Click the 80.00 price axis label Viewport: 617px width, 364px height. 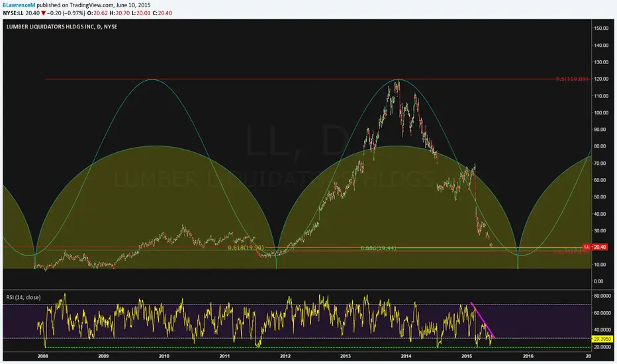(600, 146)
